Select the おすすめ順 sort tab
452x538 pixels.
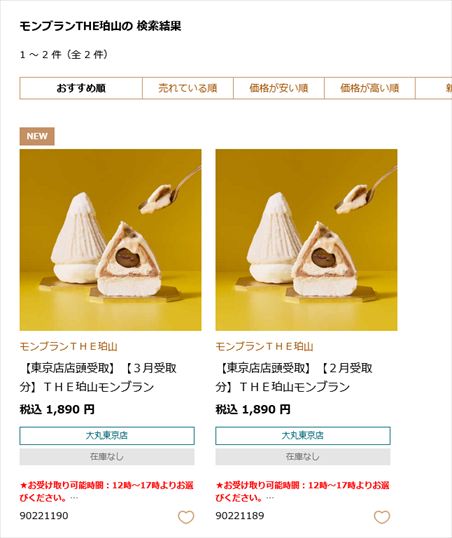click(x=81, y=88)
